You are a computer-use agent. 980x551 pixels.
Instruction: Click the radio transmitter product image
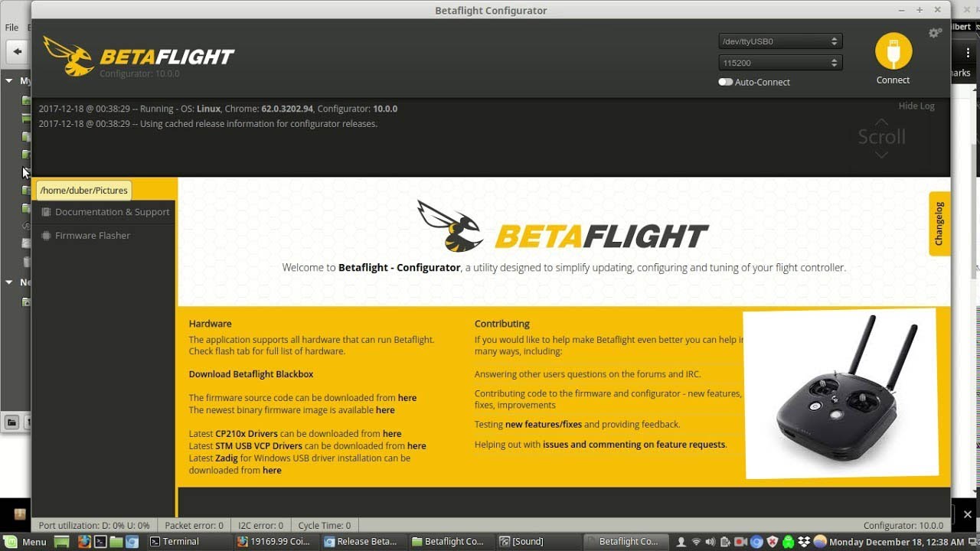tap(841, 394)
